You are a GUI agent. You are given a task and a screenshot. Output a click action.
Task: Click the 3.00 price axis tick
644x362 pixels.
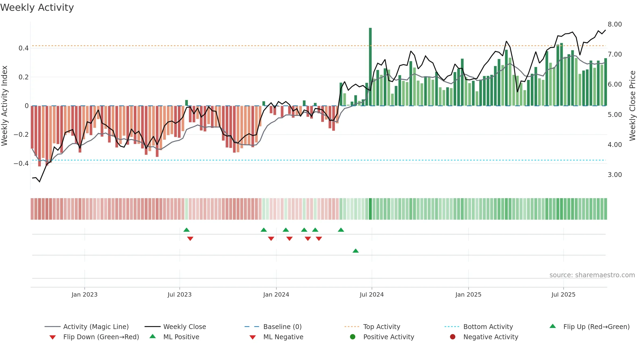615,175
